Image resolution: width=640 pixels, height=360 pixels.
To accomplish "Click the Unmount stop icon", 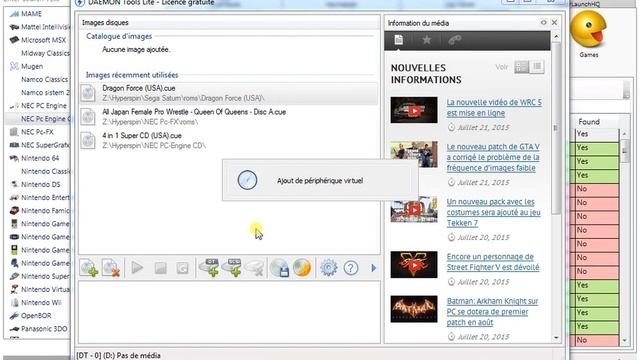I will (160, 268).
